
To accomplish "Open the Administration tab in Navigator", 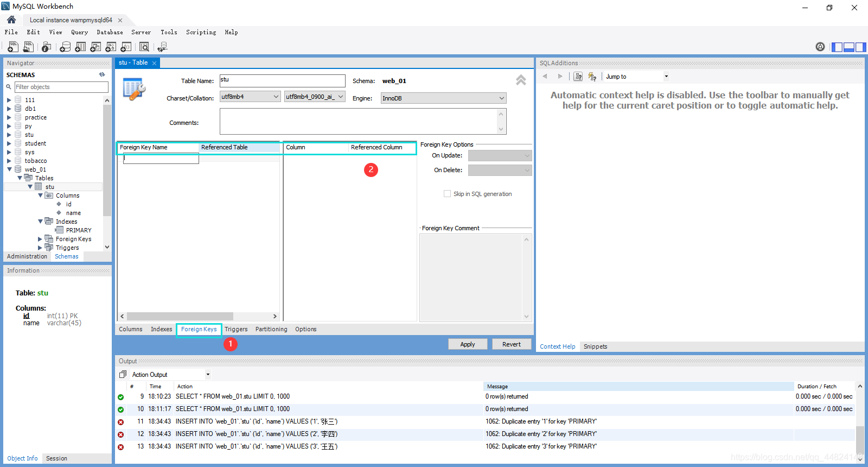I will pos(27,256).
